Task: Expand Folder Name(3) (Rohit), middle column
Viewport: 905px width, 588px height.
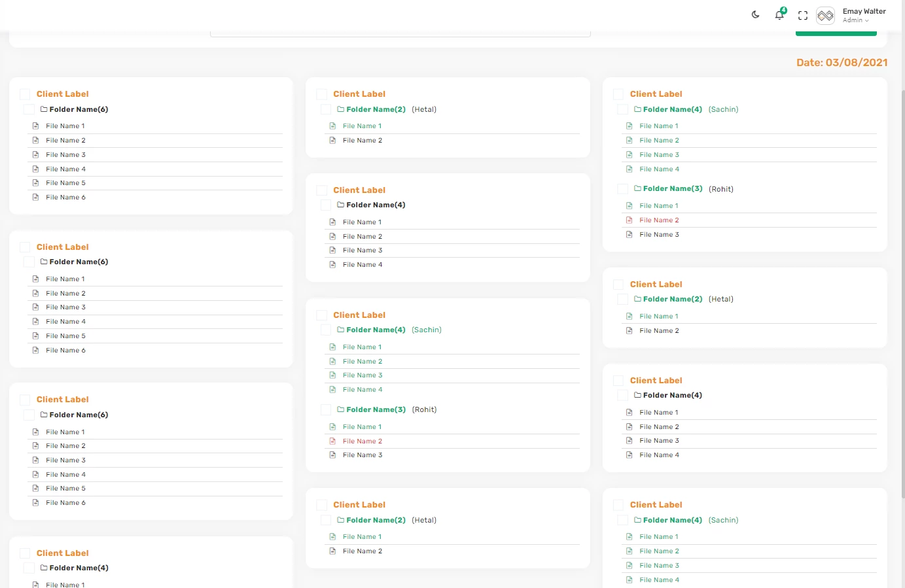Action: [376, 409]
